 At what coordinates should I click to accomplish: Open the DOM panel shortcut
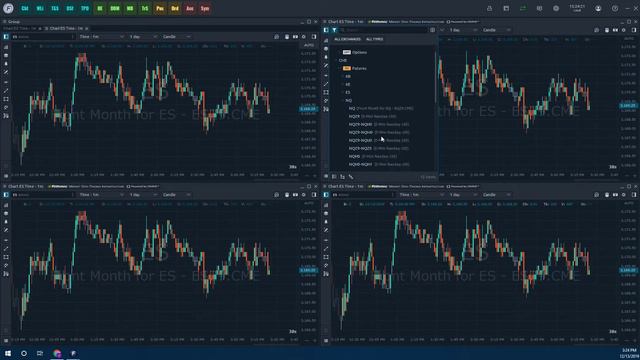coord(115,8)
